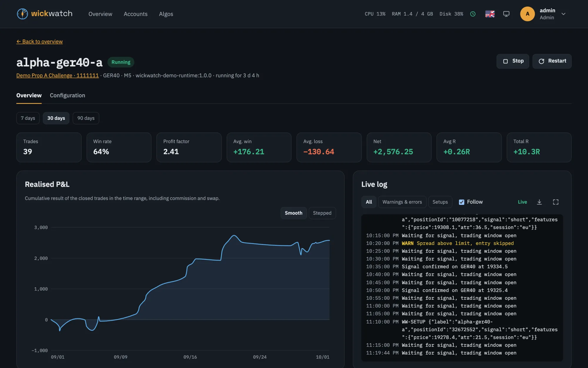
Task: Click the Trades 39 stat card
Action: pyautogui.click(x=49, y=147)
